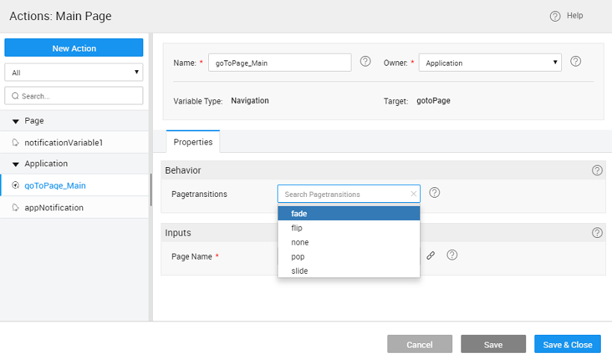612x364 pixels.
Task: Open the All filter dropdown
Action: pyautogui.click(x=73, y=73)
